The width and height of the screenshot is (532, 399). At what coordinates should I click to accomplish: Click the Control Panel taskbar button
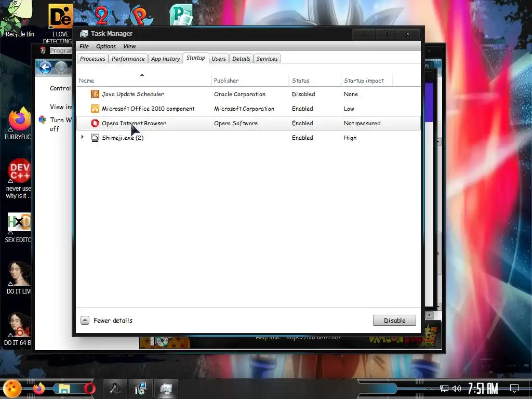click(x=140, y=389)
